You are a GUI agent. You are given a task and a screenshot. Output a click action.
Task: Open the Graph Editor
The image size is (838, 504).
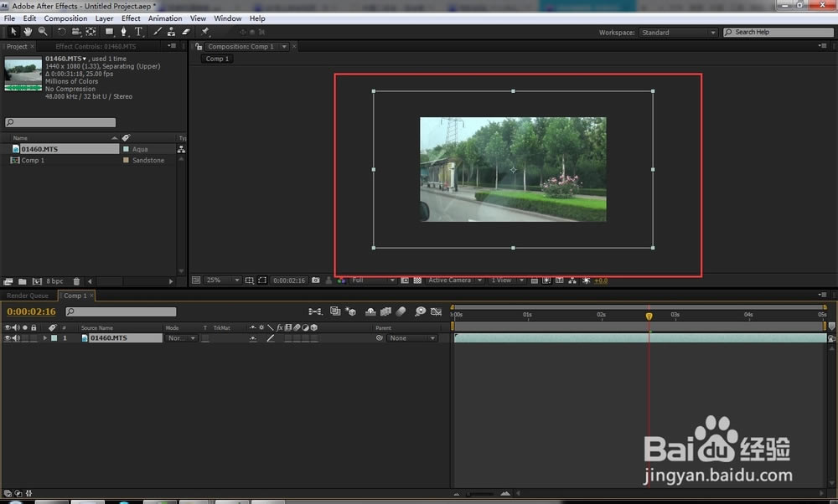(x=437, y=311)
